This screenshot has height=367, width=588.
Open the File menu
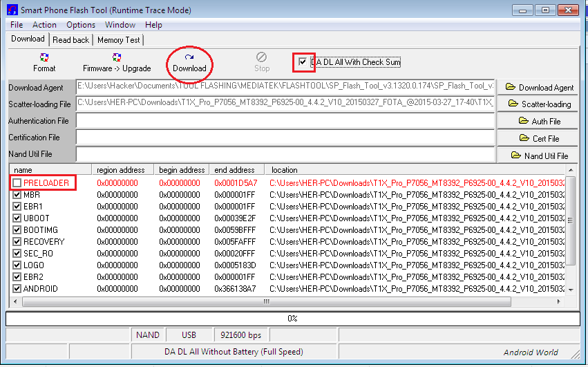click(17, 25)
